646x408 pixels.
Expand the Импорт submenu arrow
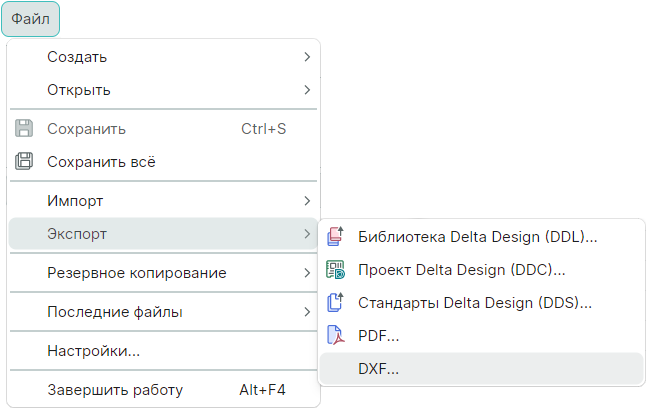coord(307,201)
